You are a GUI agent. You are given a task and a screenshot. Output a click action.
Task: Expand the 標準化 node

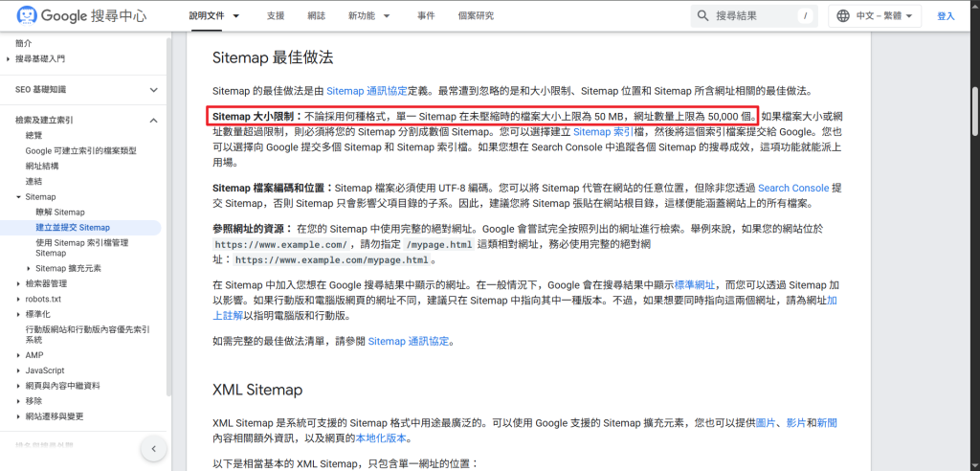point(19,314)
